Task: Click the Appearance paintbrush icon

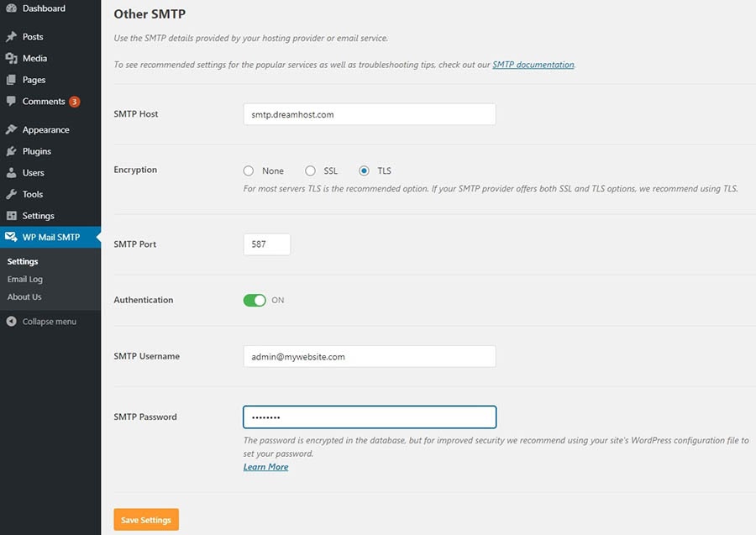Action: coord(11,130)
